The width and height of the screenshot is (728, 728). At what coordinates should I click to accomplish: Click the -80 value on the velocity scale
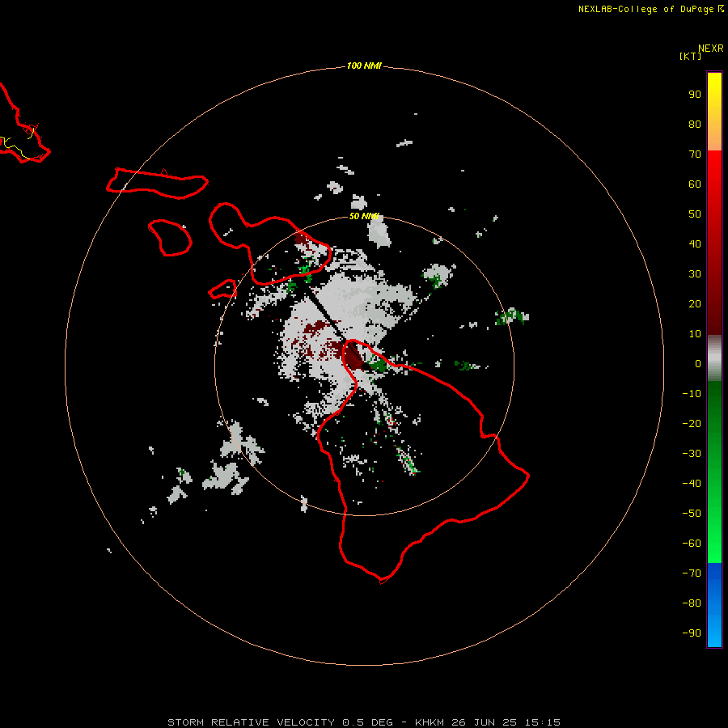click(x=692, y=603)
